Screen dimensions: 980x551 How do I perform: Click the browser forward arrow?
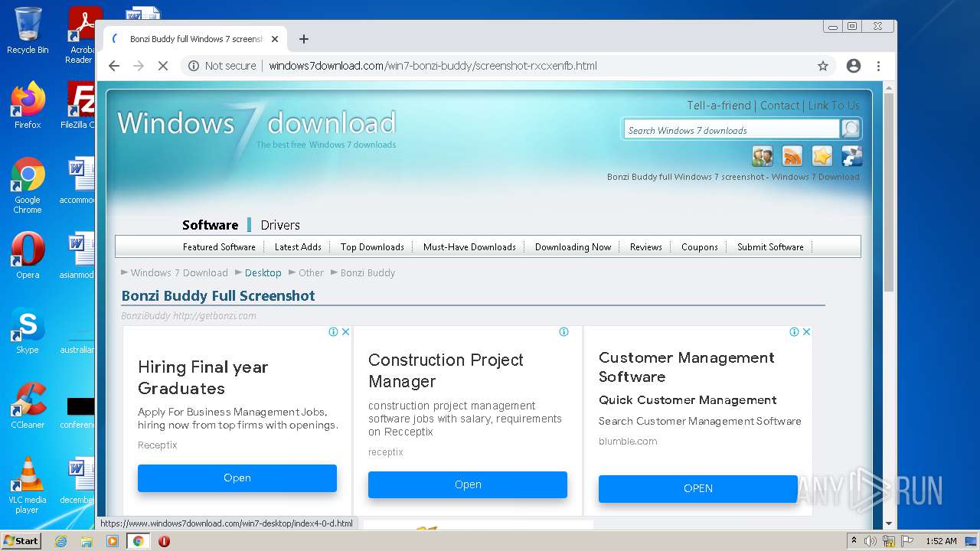(139, 66)
